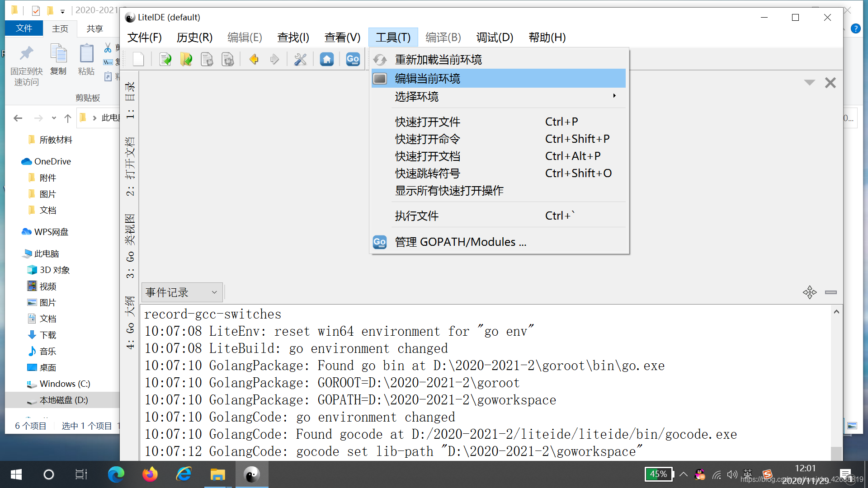868x488 pixels.
Task: Switch to 共享 tab in File Explorer
Action: (94, 28)
